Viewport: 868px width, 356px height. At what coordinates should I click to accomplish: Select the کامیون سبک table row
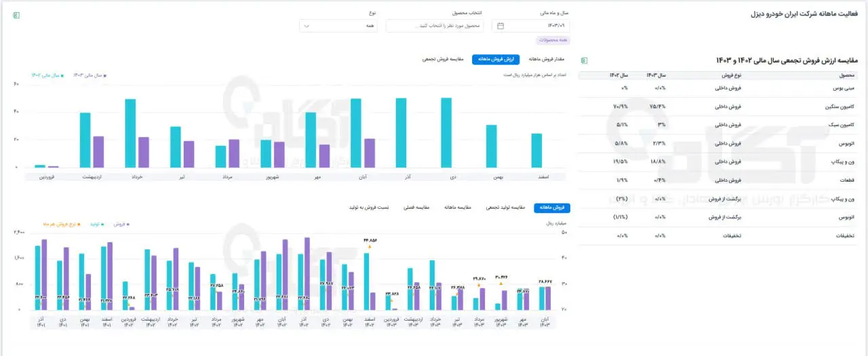pos(719,125)
